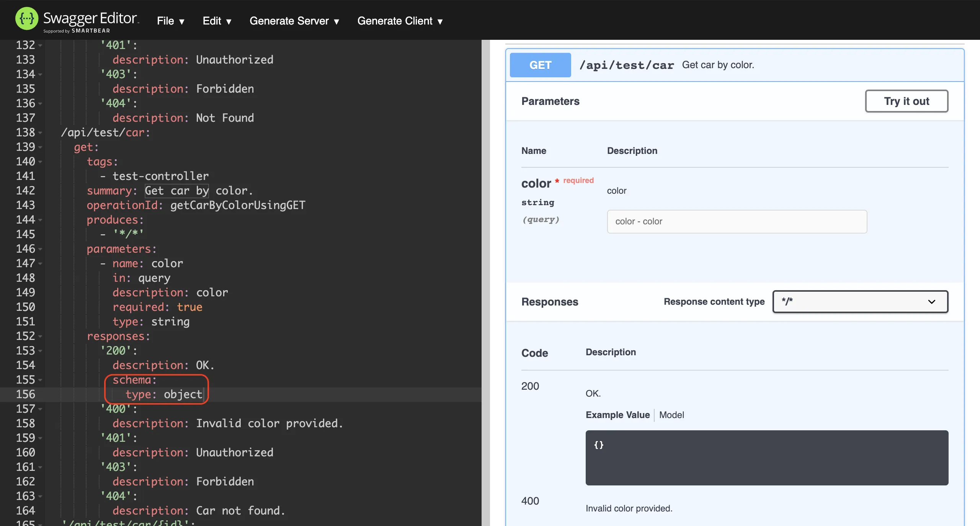Open the Edit menu

pos(217,21)
